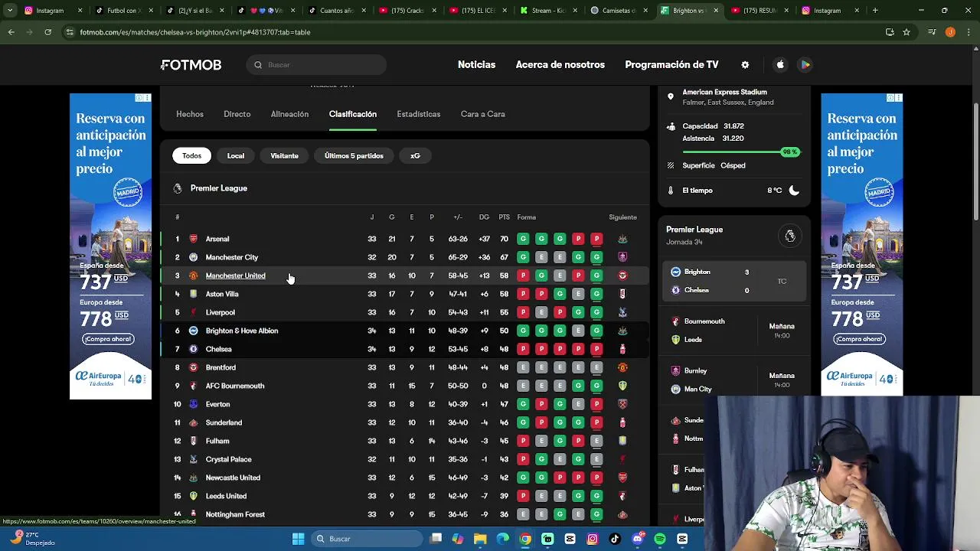Viewport: 980px width, 551px height.
Task: Click the Windows Start button
Action: point(298,539)
